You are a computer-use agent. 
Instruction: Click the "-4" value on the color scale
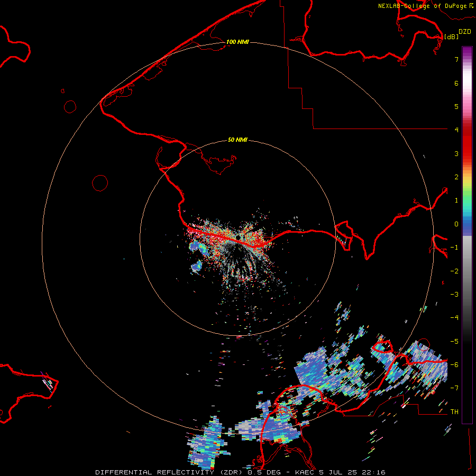[x=454, y=318]
